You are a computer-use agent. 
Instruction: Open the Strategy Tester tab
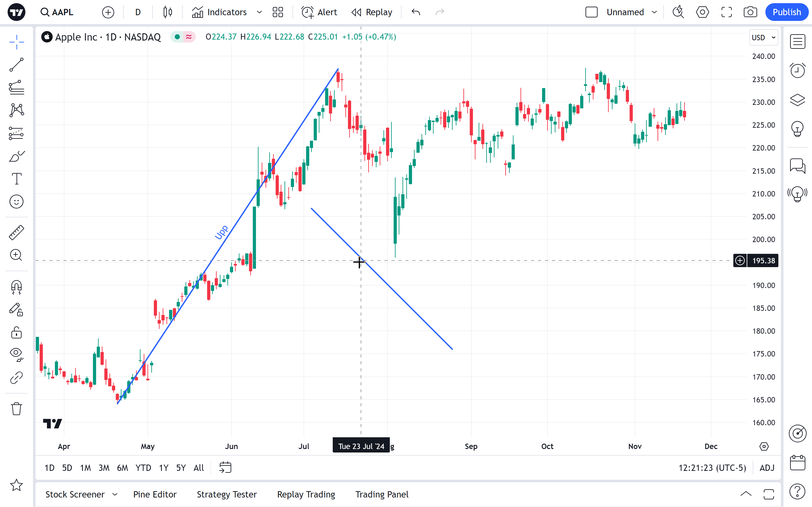click(226, 494)
